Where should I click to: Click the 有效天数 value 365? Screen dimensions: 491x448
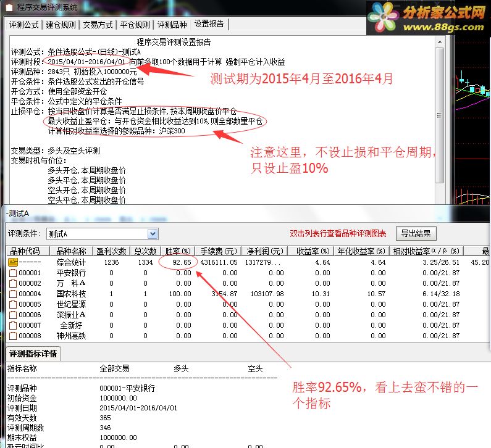pos(105,418)
